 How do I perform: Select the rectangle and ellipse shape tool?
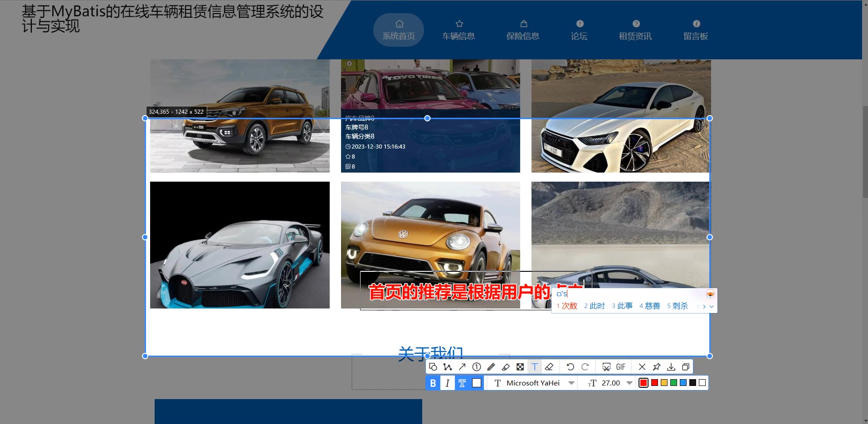(x=433, y=367)
